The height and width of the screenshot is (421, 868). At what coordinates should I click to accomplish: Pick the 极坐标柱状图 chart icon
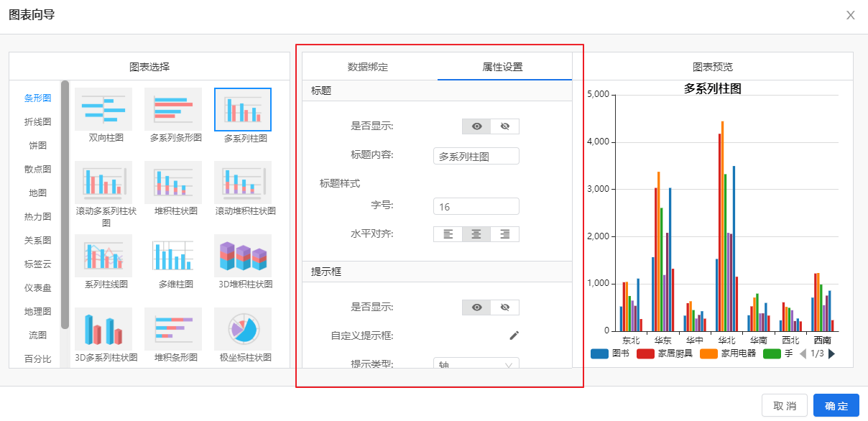pyautogui.click(x=243, y=329)
